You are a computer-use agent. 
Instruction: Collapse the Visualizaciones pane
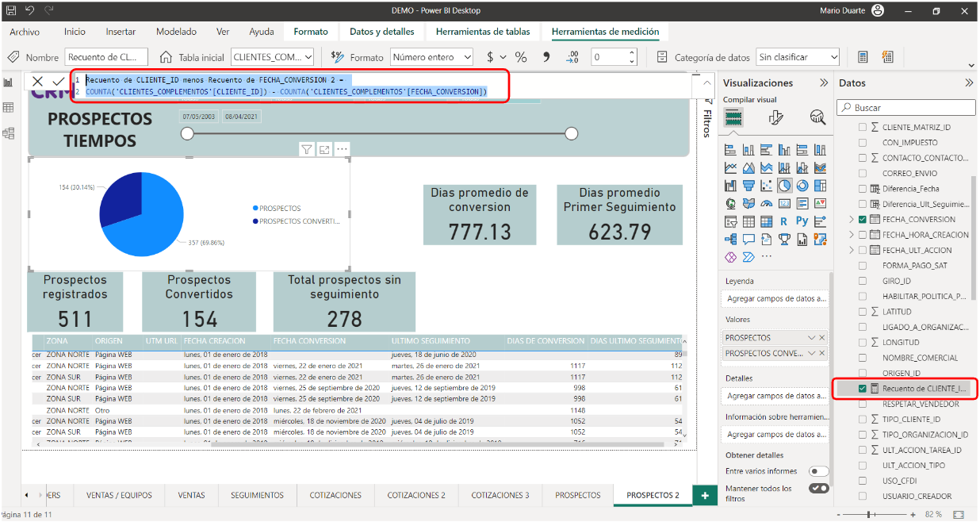coord(824,83)
